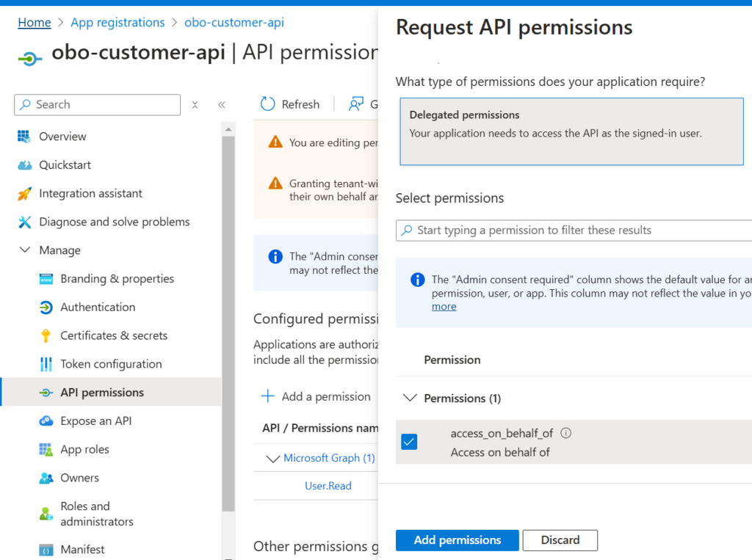This screenshot has height=560, width=752.
Task: Click the sidebar vertical scrollbar
Action: [x=228, y=324]
